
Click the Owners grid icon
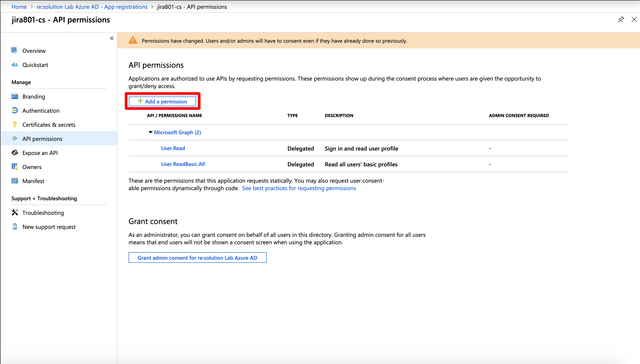15,167
